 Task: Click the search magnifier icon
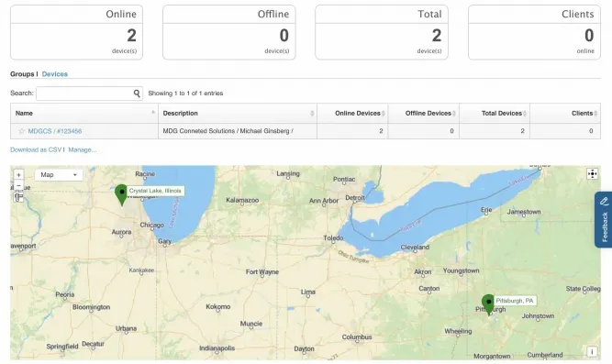point(137,94)
